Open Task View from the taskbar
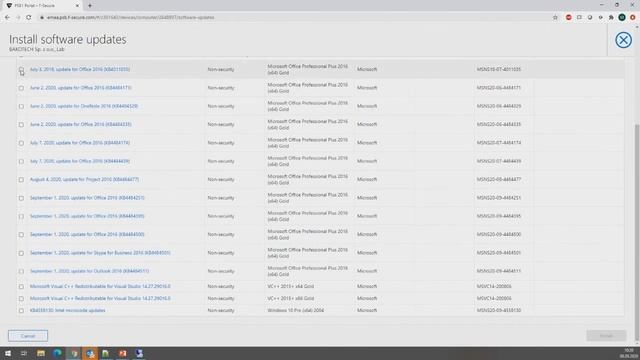Viewport: 640px width, 360px height. tap(24, 353)
